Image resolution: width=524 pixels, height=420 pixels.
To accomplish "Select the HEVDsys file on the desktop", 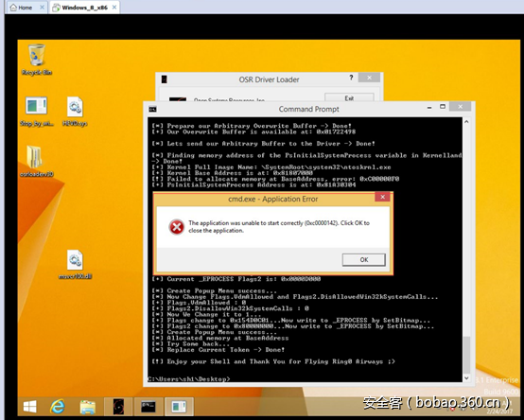I will pyautogui.click(x=75, y=112).
